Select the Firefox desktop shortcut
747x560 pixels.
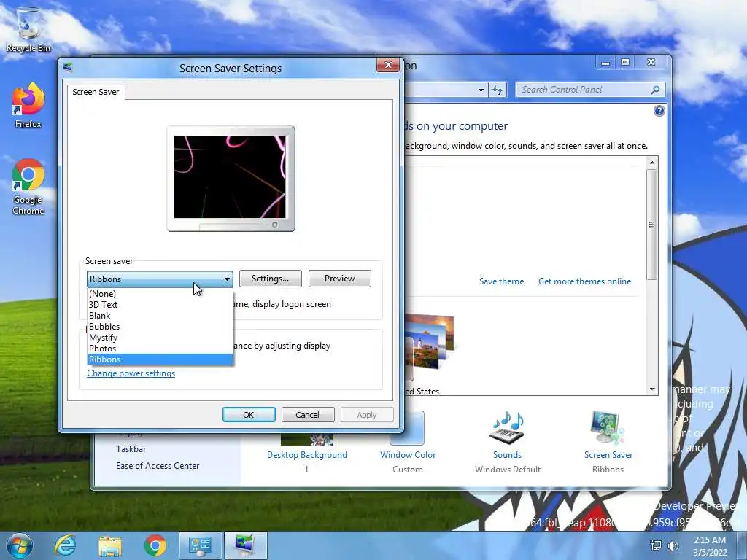tap(28, 105)
